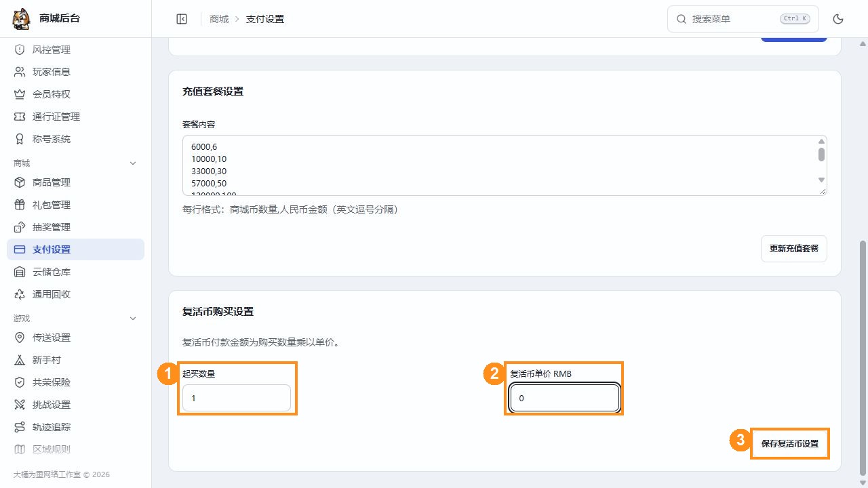This screenshot has height=488, width=868.
Task: Click textarea scrollbar down arrow
Action: click(x=821, y=180)
